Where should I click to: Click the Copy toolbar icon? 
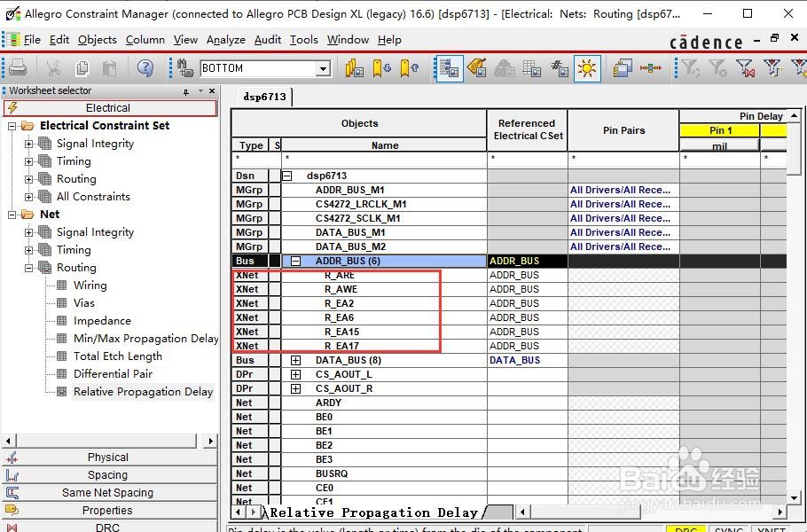82,68
